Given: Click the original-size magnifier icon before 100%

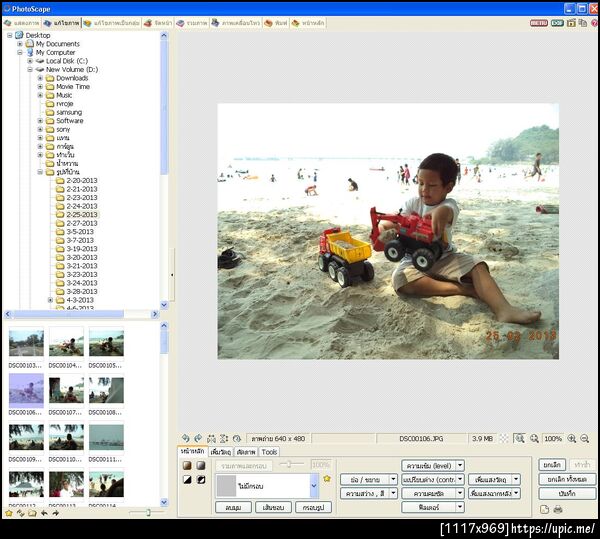Looking at the screenshot, I should (x=534, y=438).
